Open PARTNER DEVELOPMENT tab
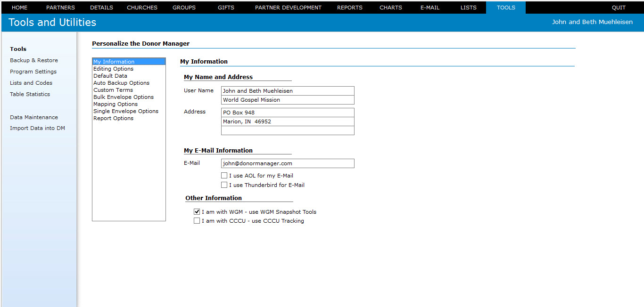 pyautogui.click(x=288, y=8)
